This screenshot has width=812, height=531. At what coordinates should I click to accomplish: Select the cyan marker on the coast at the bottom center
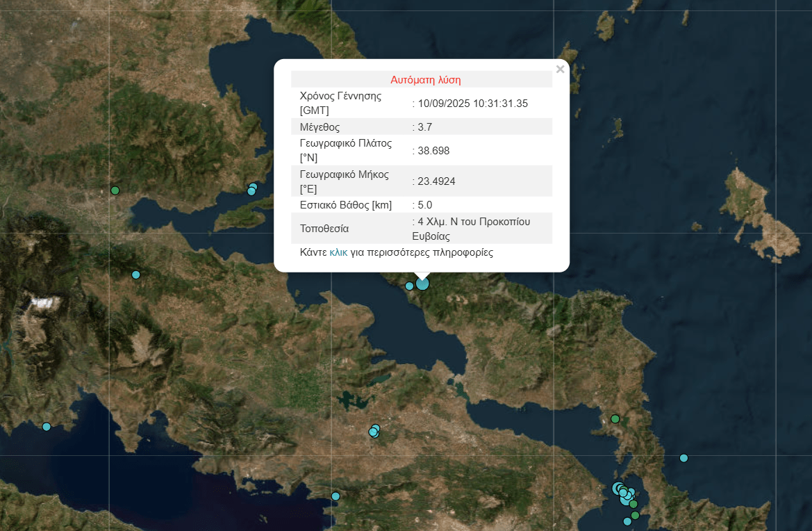[x=335, y=496]
